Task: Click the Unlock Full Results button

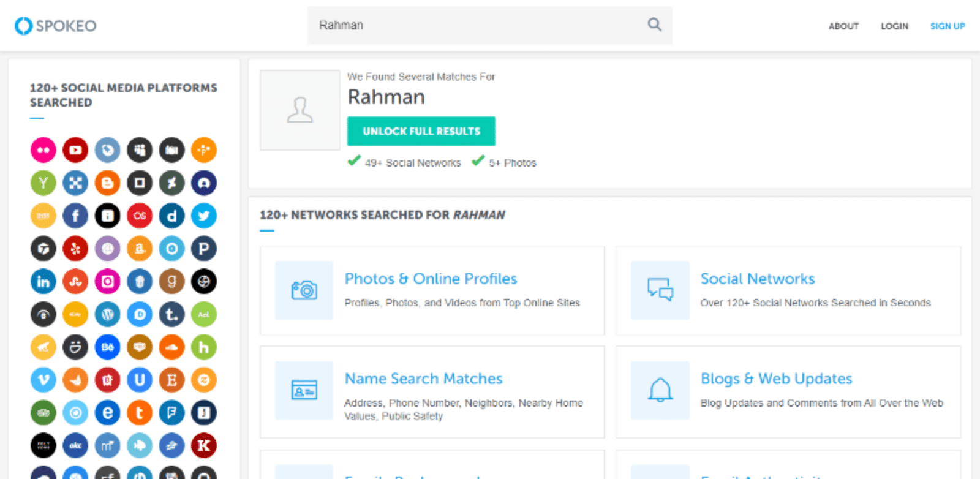Action: click(421, 131)
